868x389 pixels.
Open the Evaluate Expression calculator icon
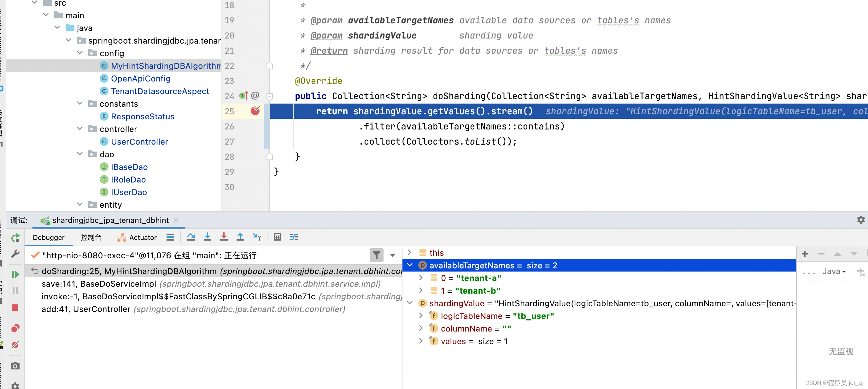pos(277,237)
